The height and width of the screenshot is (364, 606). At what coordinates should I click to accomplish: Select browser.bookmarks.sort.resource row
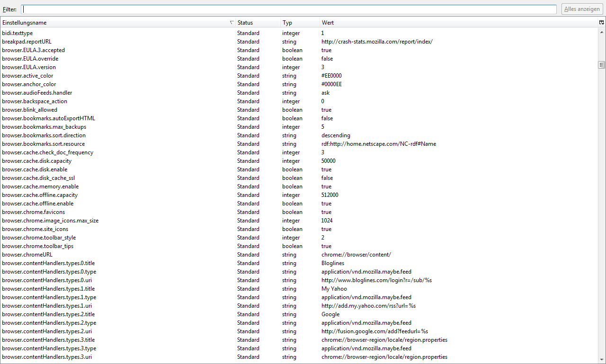click(299, 144)
